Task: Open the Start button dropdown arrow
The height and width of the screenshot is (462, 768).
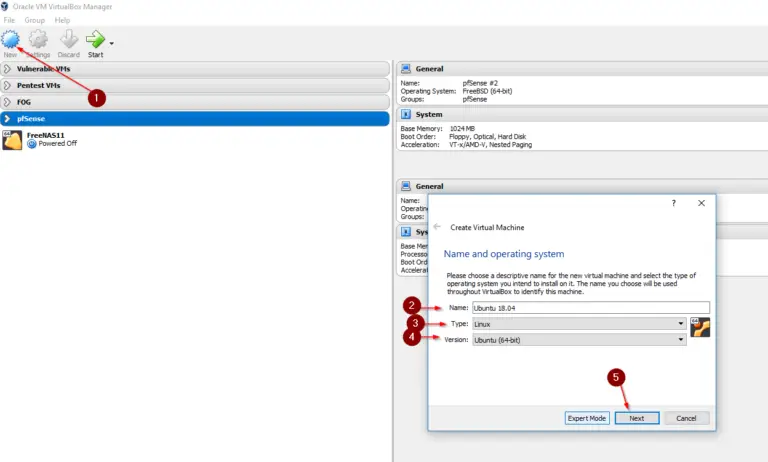Action: (112, 44)
